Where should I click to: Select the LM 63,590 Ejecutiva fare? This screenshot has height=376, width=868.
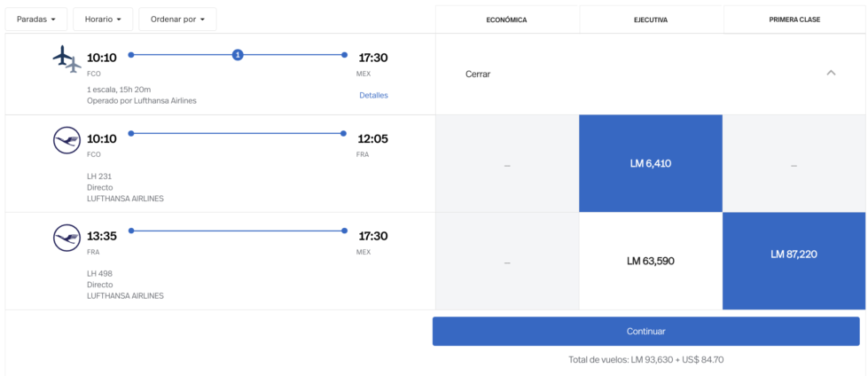[x=651, y=261]
